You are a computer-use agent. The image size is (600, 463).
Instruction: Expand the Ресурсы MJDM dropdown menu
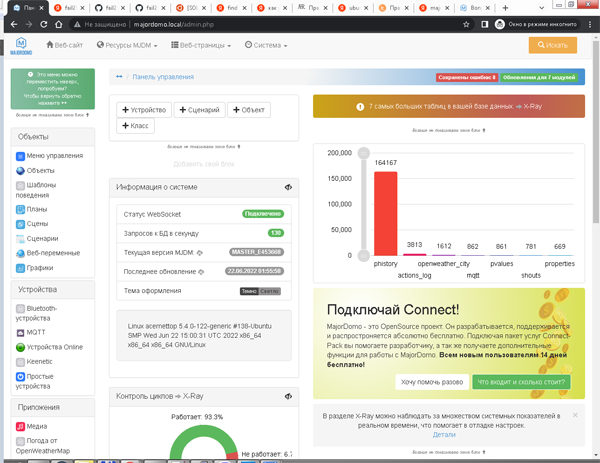point(127,45)
